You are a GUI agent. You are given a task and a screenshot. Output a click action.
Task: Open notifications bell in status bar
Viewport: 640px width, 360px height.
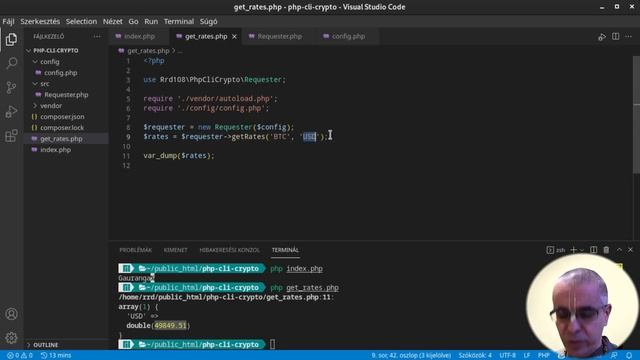tap(629, 356)
